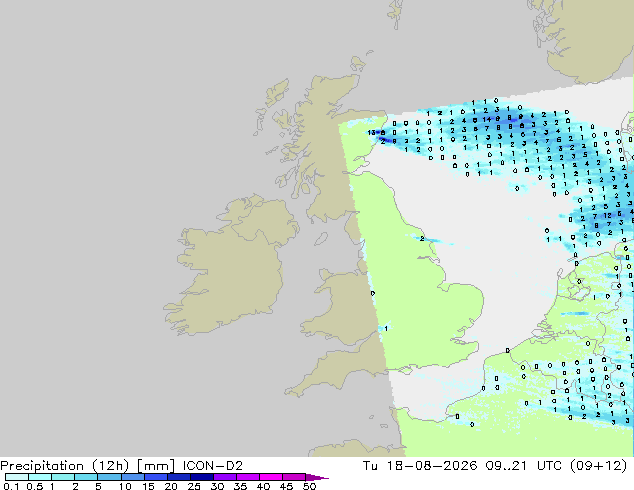Click the 09..21 UTC time range text
Viewport: 634px width, 490px height.
pos(523,466)
